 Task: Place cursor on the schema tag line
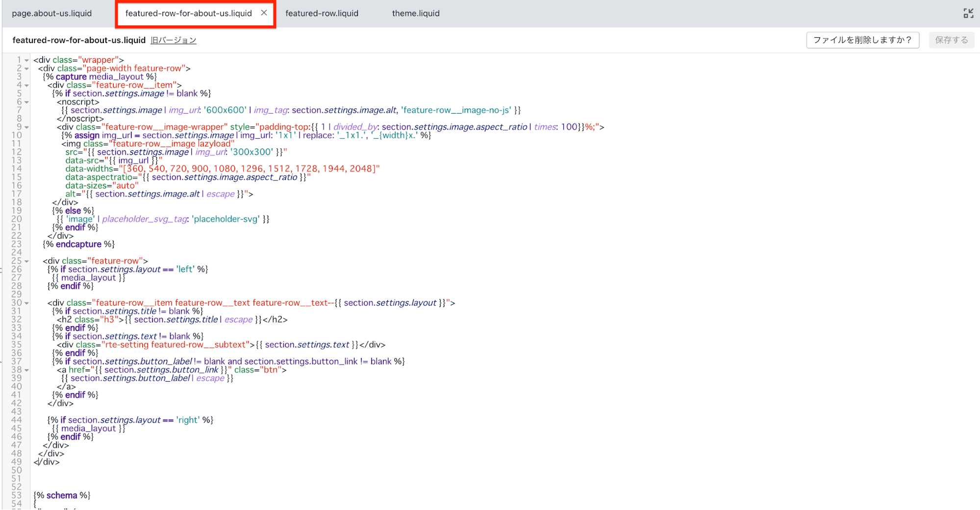[62, 495]
